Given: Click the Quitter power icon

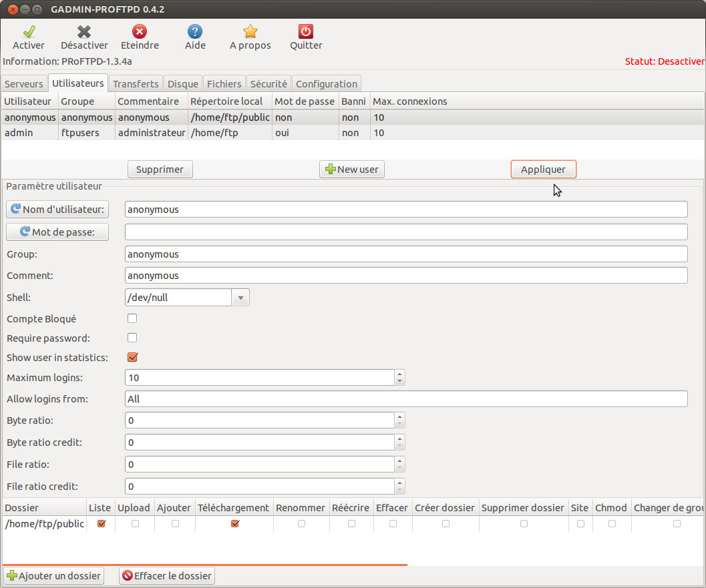Looking at the screenshot, I should pos(306,31).
